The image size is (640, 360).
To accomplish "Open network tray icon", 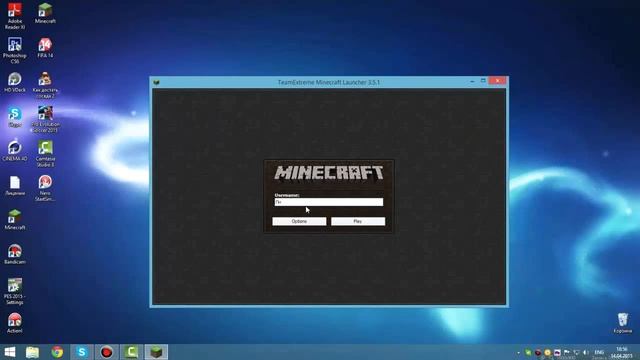I will [577, 352].
